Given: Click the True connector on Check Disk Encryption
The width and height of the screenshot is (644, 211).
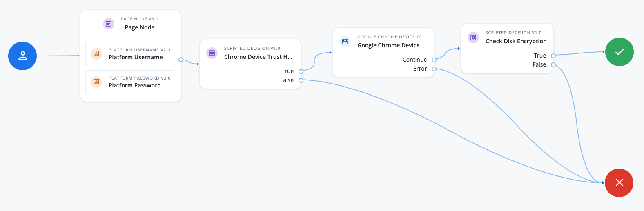Looking at the screenshot, I should 553,56.
